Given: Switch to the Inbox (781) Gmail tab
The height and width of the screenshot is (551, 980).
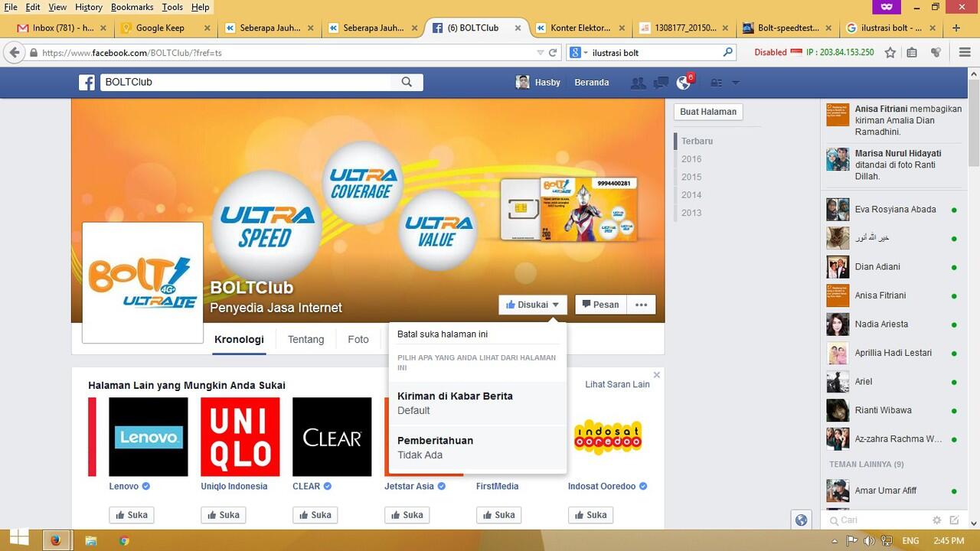Looking at the screenshot, I should pyautogui.click(x=61, y=28).
